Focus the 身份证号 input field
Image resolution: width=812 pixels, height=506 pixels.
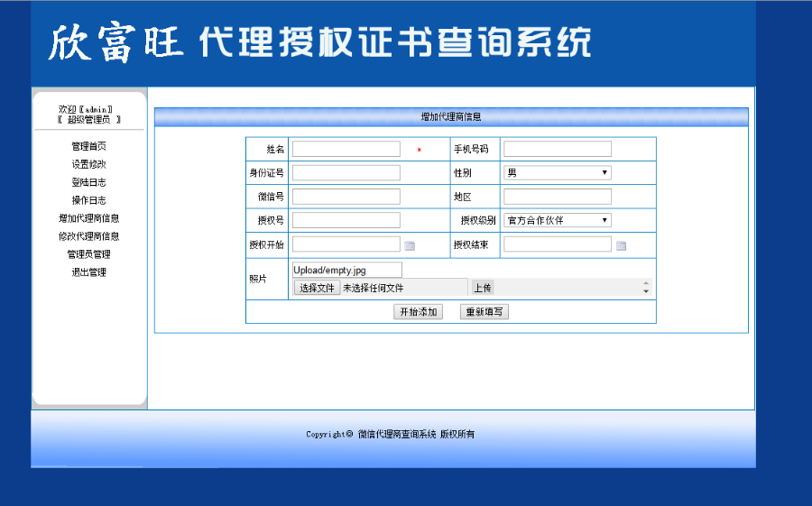click(346, 172)
